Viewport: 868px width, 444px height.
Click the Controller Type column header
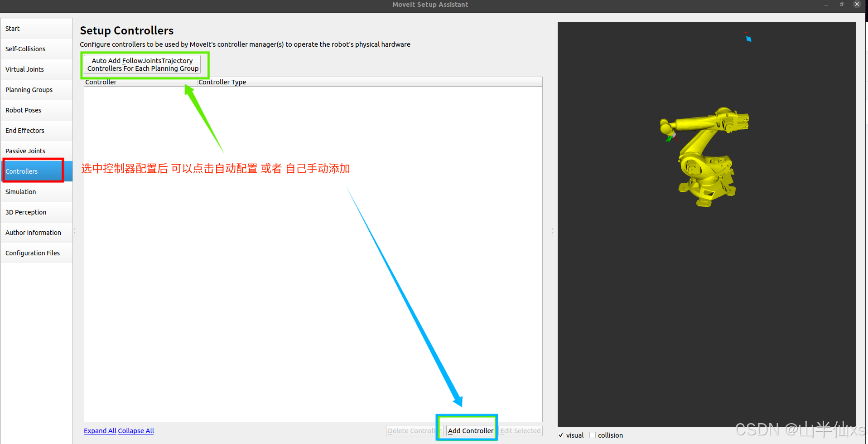tap(370, 82)
